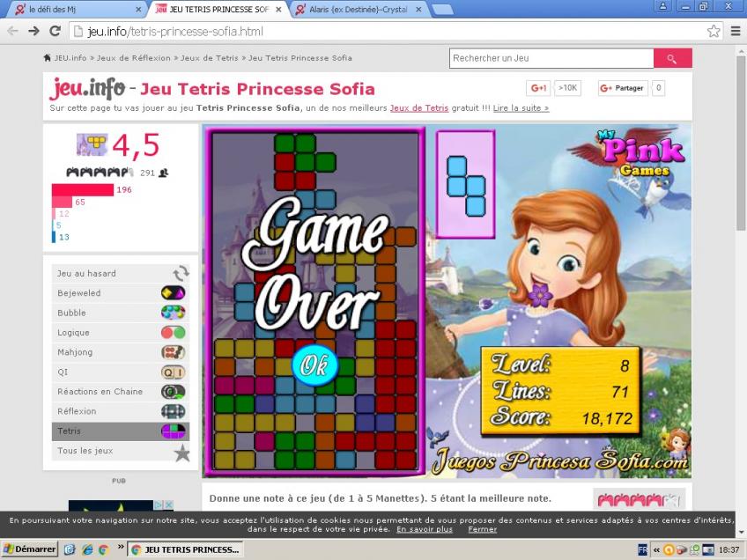Screen dimensions: 747x560
Task: Select the Logique category icon
Action: click(x=173, y=333)
